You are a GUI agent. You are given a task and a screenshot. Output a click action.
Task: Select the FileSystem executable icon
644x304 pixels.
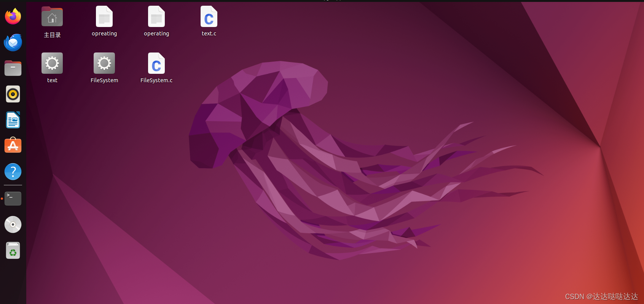(104, 63)
